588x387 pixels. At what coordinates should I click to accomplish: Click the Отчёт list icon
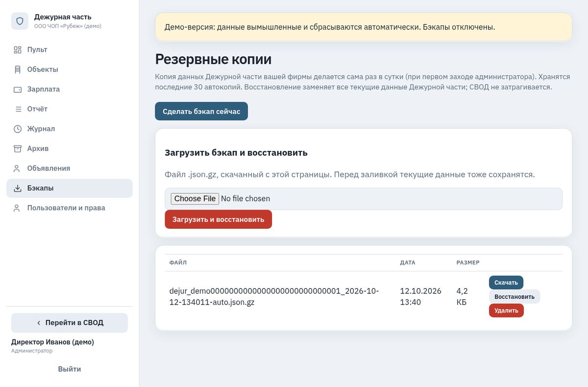18,109
